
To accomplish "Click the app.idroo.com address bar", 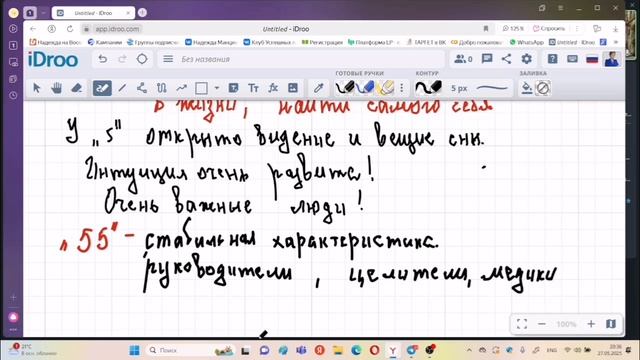I will tap(117, 29).
